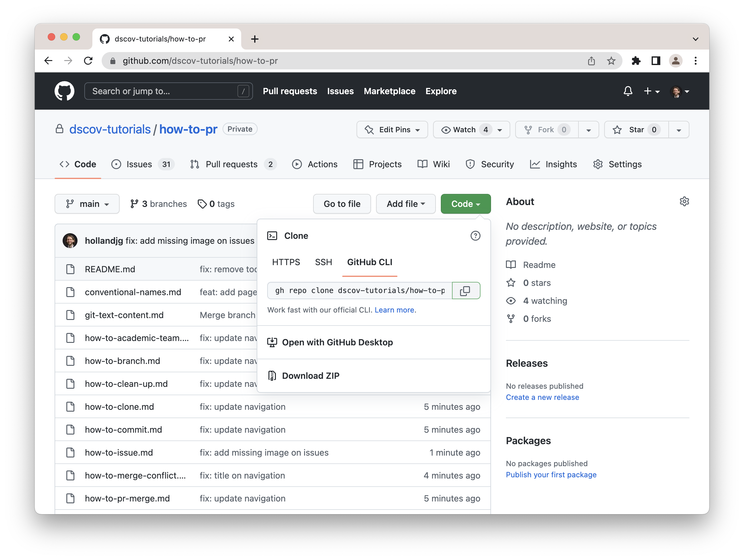Focus the Search or jump to field
This screenshot has height=560, width=744.
169,91
